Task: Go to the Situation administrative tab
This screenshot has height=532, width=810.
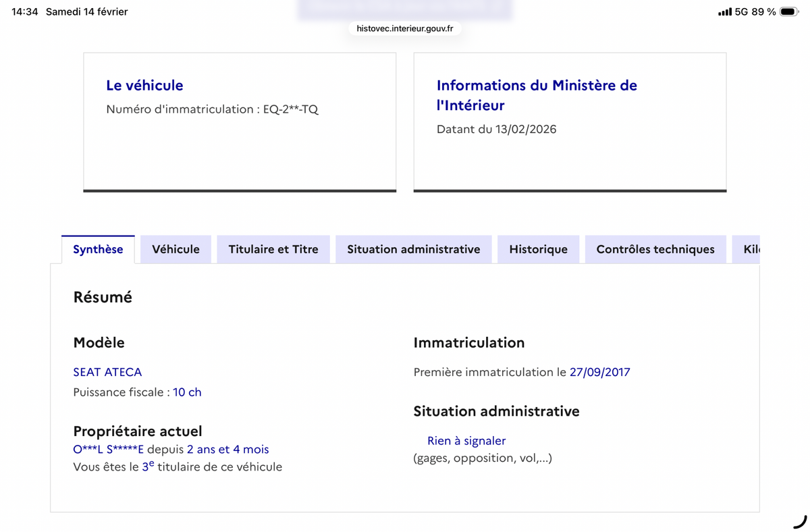Action: pyautogui.click(x=413, y=249)
